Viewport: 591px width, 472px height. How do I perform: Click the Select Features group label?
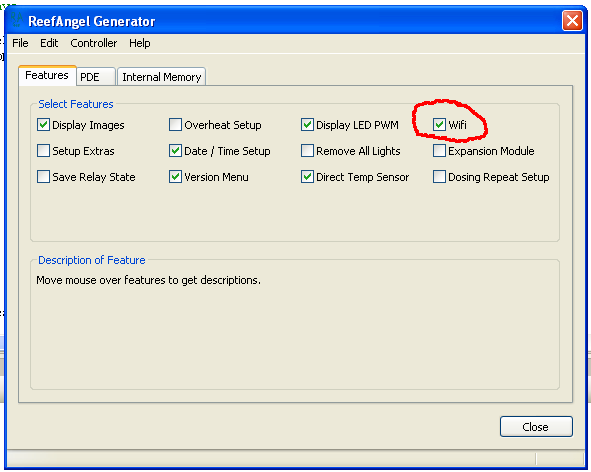tap(76, 104)
